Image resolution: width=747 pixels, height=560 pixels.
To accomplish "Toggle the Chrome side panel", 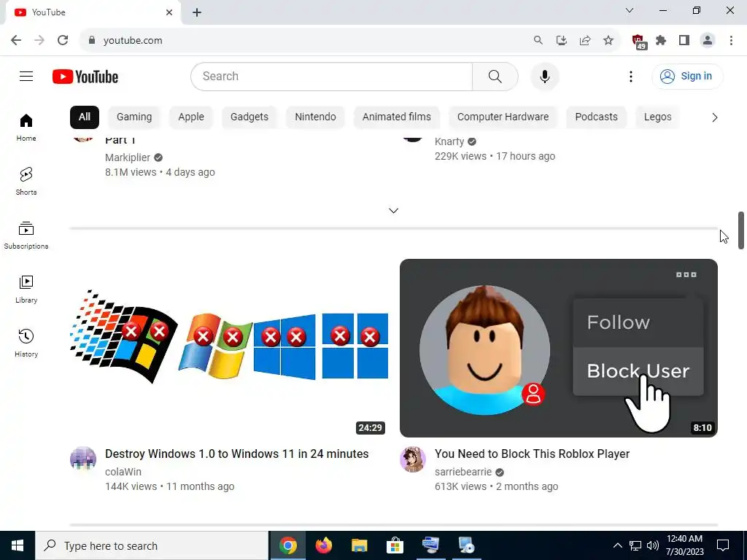I will tap(684, 40).
